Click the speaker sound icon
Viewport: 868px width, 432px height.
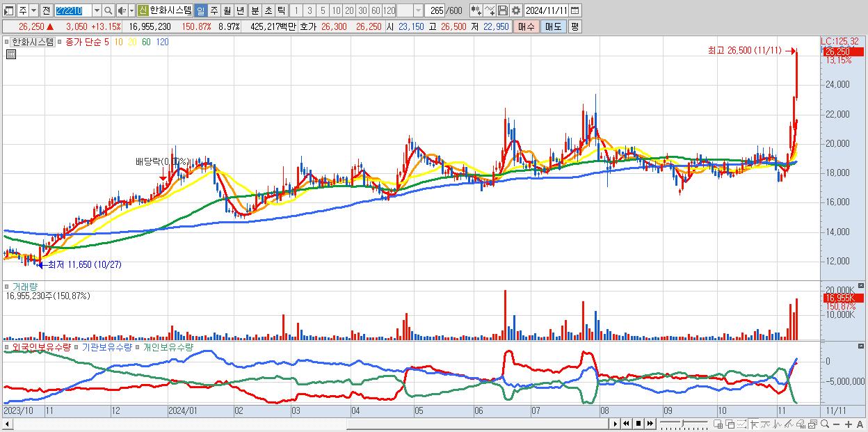(122, 10)
